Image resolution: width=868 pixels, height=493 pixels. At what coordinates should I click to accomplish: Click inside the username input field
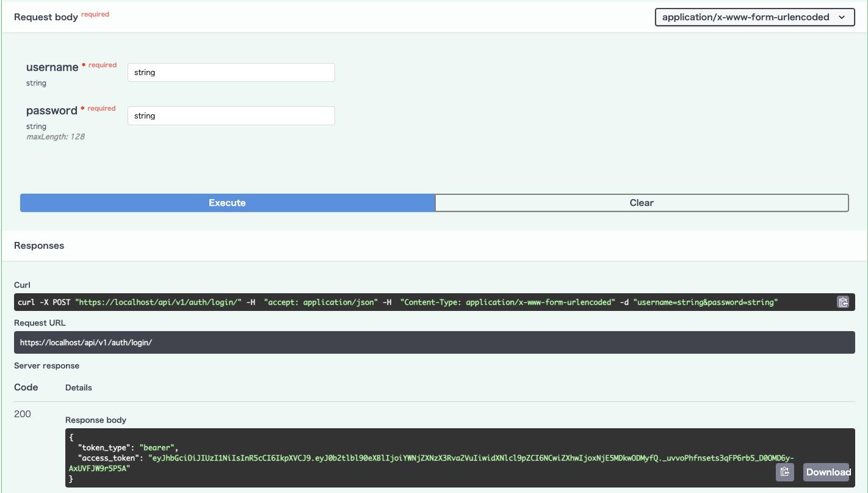(x=231, y=72)
